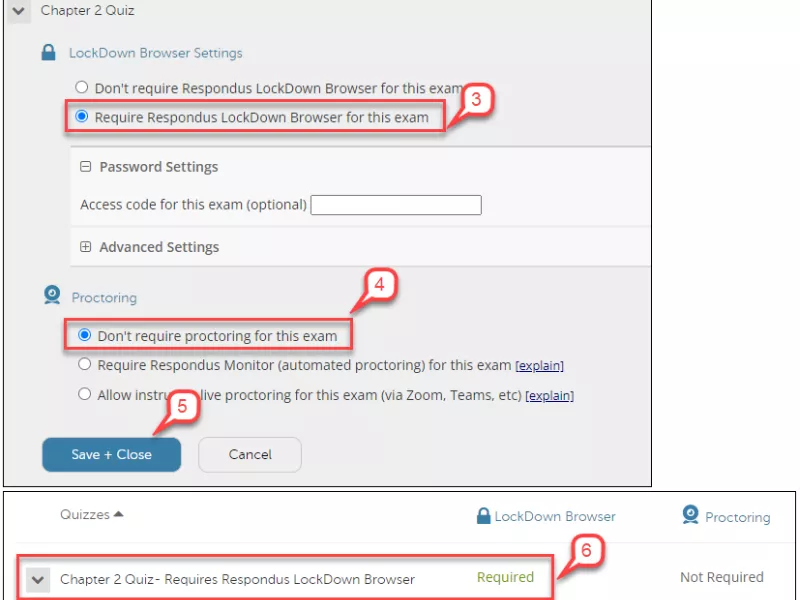Expand the Chapter 2 Quiz row chevron
This screenshot has width=800, height=600.
38,580
